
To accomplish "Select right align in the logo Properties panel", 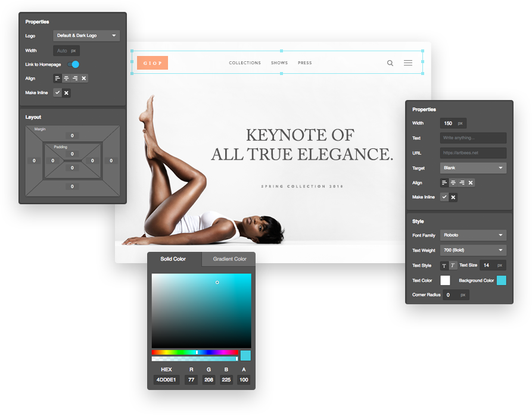I will 75,78.
